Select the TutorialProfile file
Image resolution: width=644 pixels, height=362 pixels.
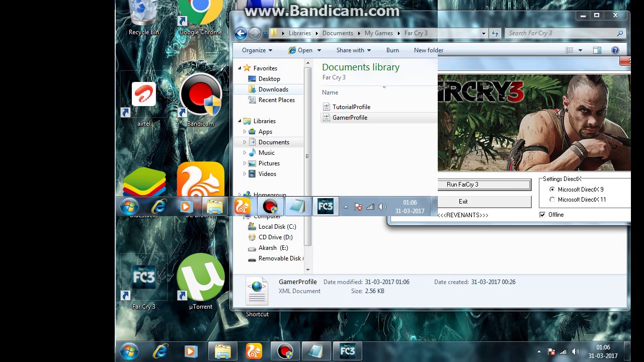(x=351, y=107)
